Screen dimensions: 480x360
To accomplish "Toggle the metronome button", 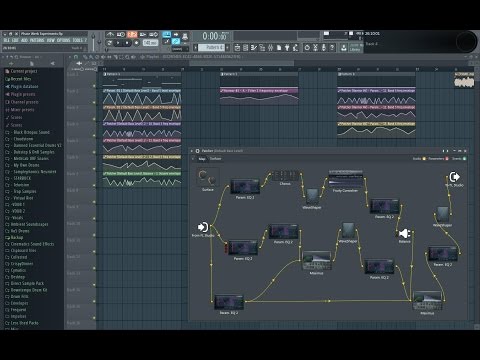I will (x=110, y=34).
